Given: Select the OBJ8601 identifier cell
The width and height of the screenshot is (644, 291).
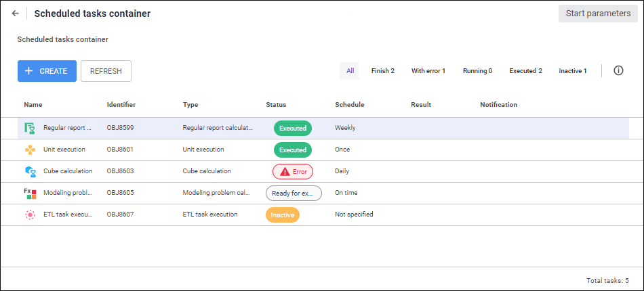Looking at the screenshot, I should (121, 150).
